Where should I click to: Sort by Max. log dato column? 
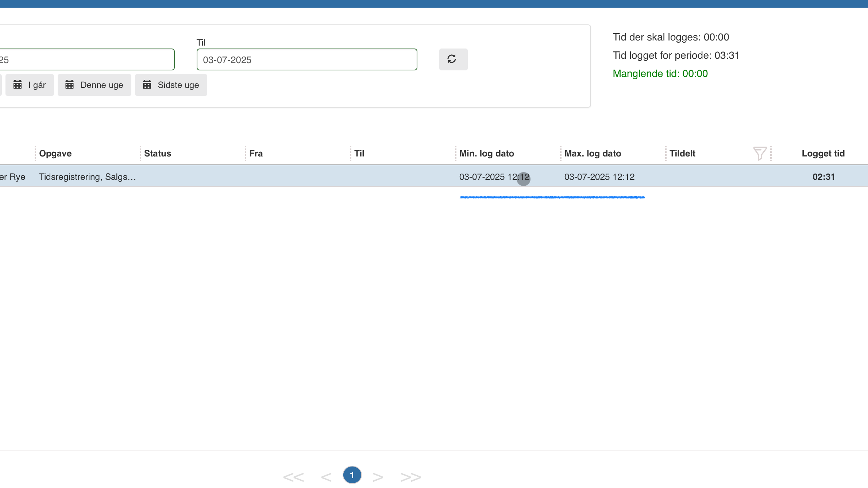click(x=593, y=154)
